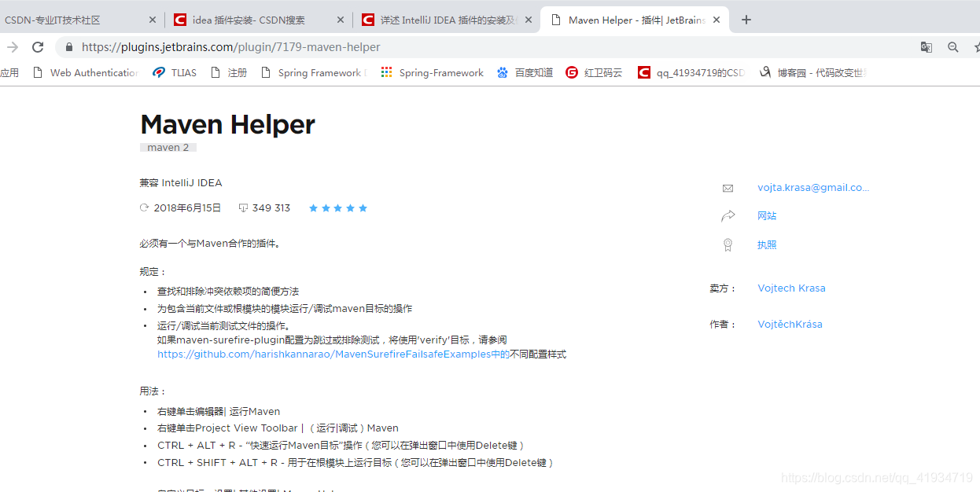980x492 pixels.
Task: Open the 红卫码云 bookmark
Action: tap(594, 72)
